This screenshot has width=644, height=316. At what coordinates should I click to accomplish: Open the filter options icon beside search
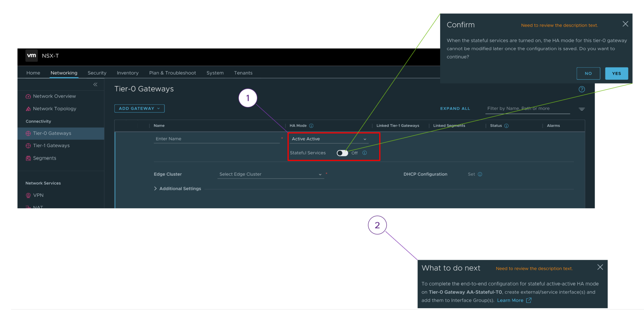coord(581,109)
